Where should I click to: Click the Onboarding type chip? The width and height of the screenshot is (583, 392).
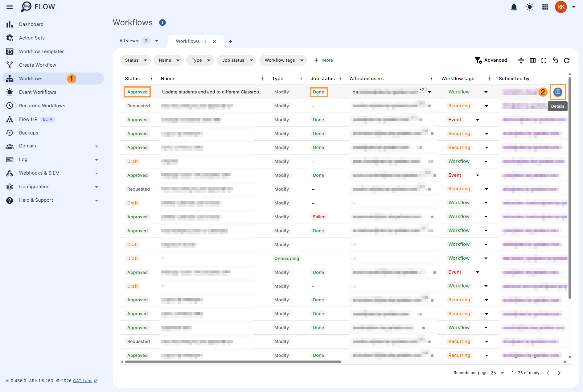(x=286, y=258)
